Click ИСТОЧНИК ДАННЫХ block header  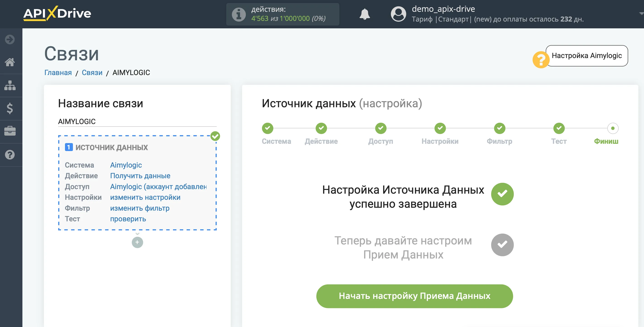(x=111, y=147)
